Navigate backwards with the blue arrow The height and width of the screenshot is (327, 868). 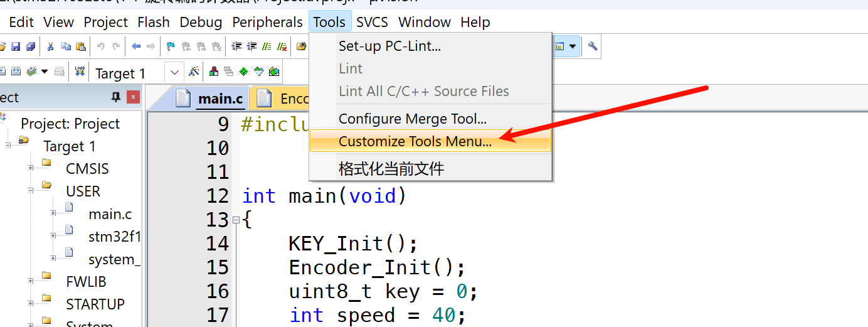click(136, 46)
